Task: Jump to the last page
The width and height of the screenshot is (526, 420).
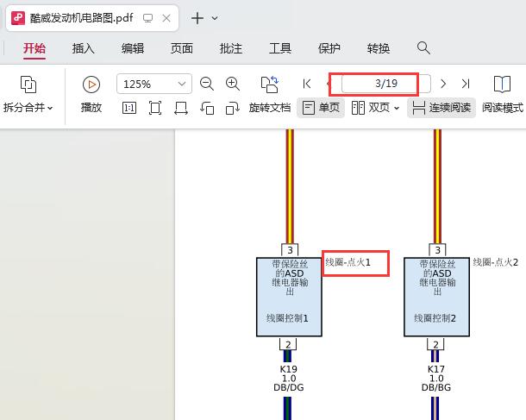Action: click(x=466, y=84)
